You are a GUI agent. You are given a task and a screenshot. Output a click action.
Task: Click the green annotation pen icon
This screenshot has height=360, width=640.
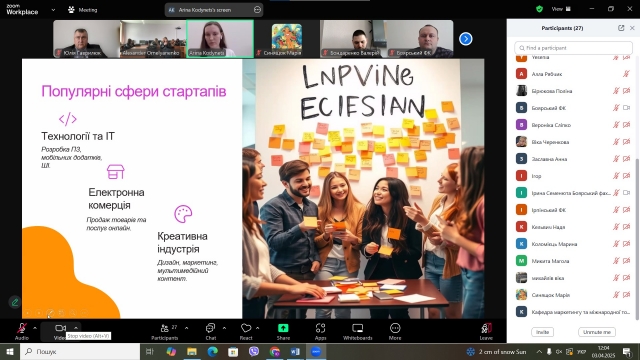15,302
